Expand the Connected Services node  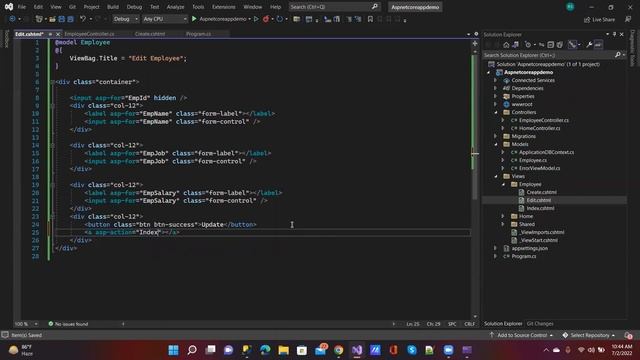(496, 80)
